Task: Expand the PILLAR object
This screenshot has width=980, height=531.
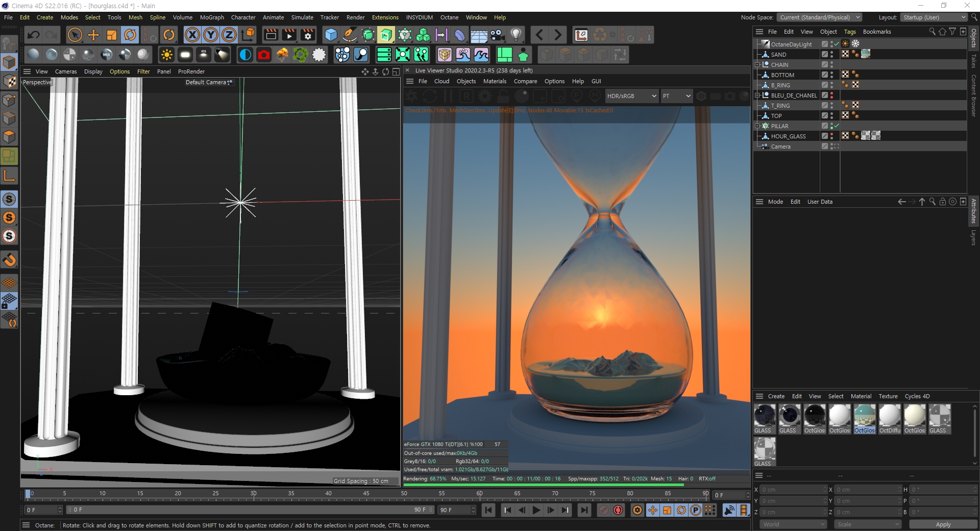Action: 757,126
